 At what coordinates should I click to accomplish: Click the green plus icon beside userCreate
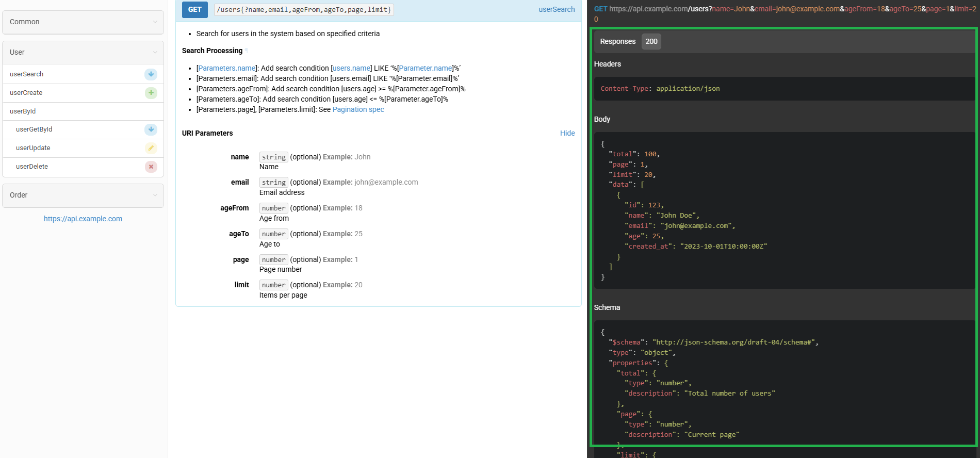[151, 93]
